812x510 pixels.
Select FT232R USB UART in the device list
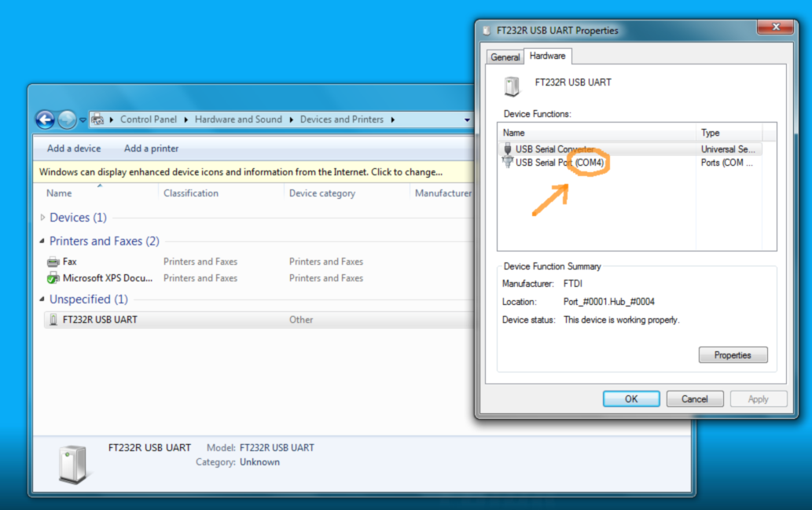click(x=100, y=320)
